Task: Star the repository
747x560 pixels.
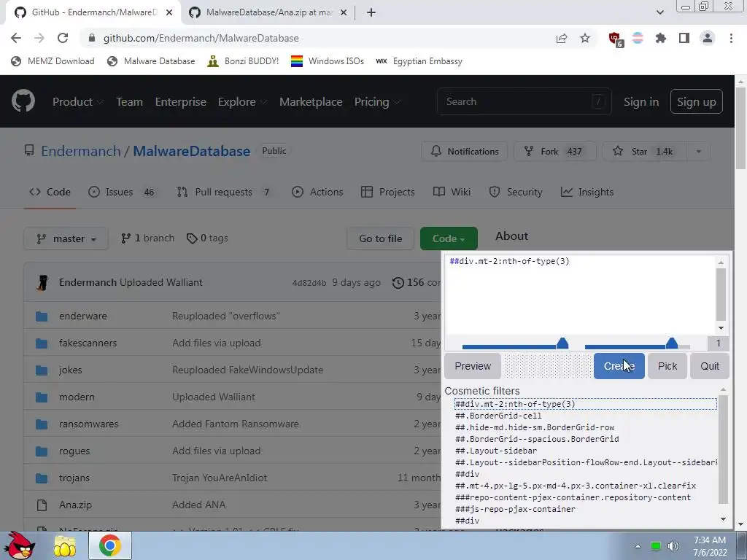Action: pyautogui.click(x=645, y=152)
